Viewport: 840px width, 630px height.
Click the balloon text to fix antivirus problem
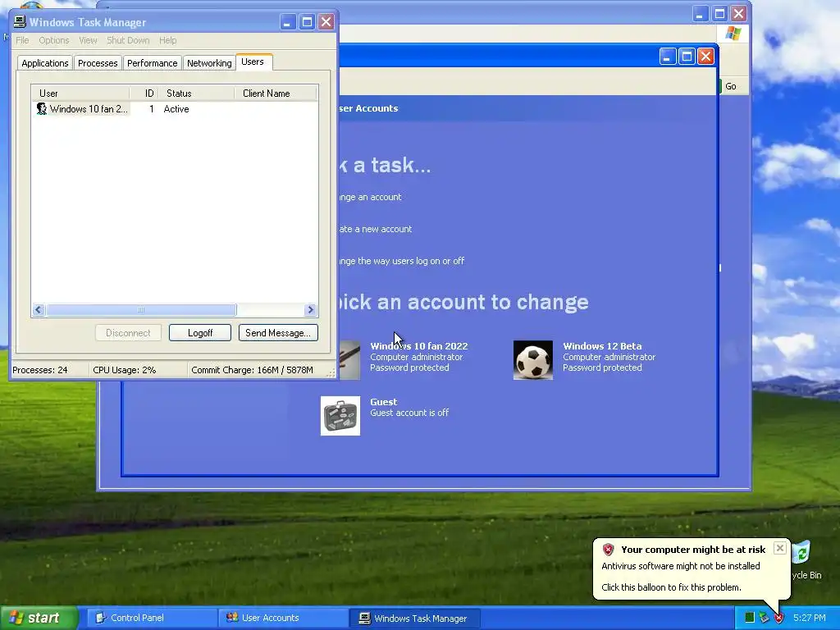point(671,587)
